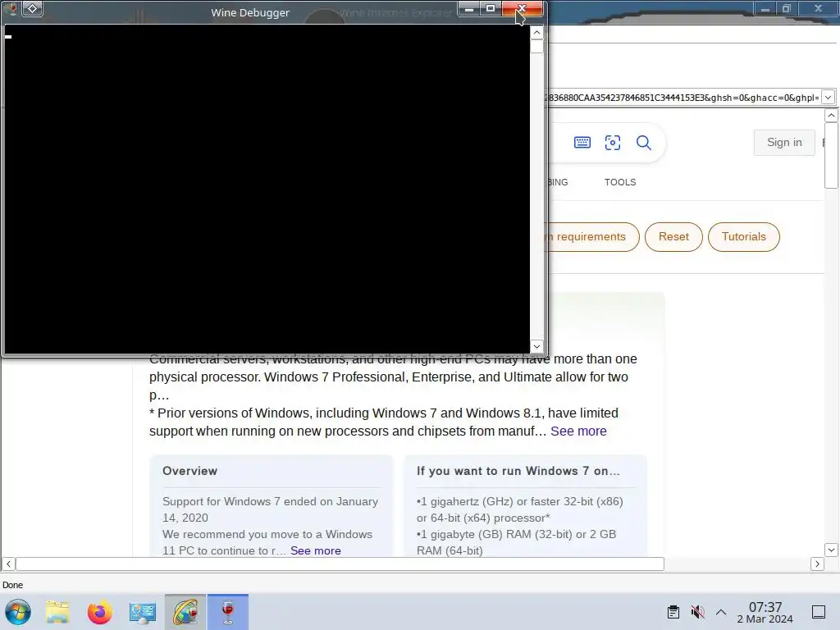Maximize the Wine Internet Explorer window
The height and width of the screenshot is (630, 840).
click(x=787, y=8)
